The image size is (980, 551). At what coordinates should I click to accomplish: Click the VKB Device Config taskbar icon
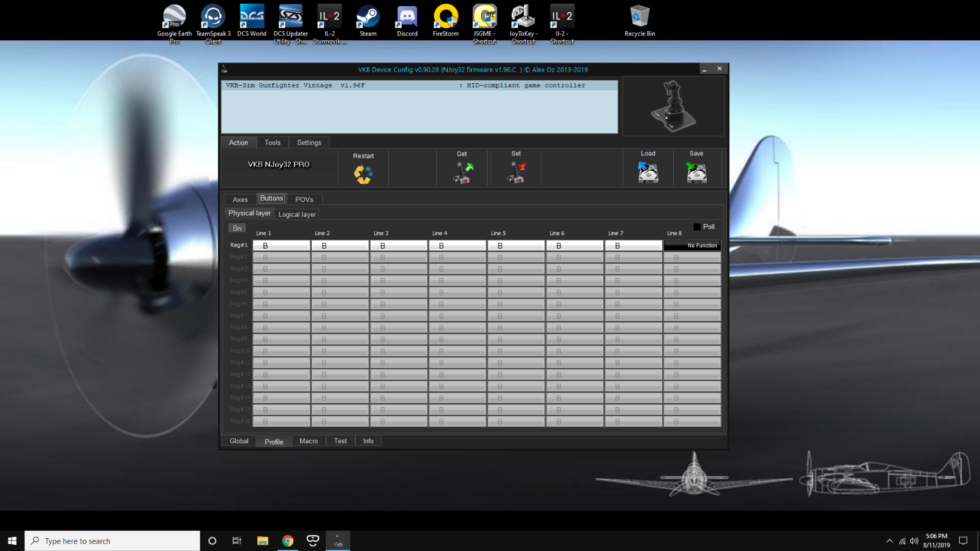point(337,541)
